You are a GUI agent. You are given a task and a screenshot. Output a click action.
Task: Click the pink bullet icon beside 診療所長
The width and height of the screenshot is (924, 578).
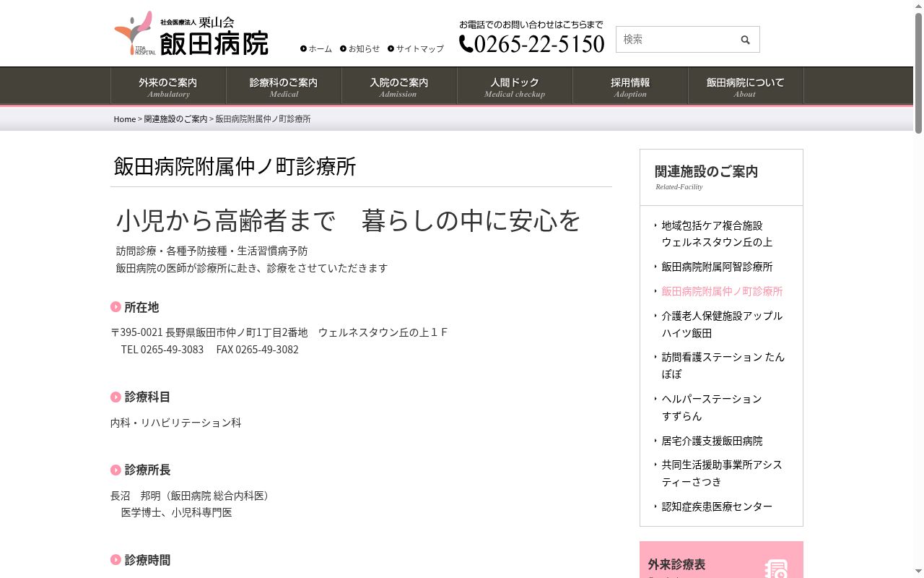[115, 470]
